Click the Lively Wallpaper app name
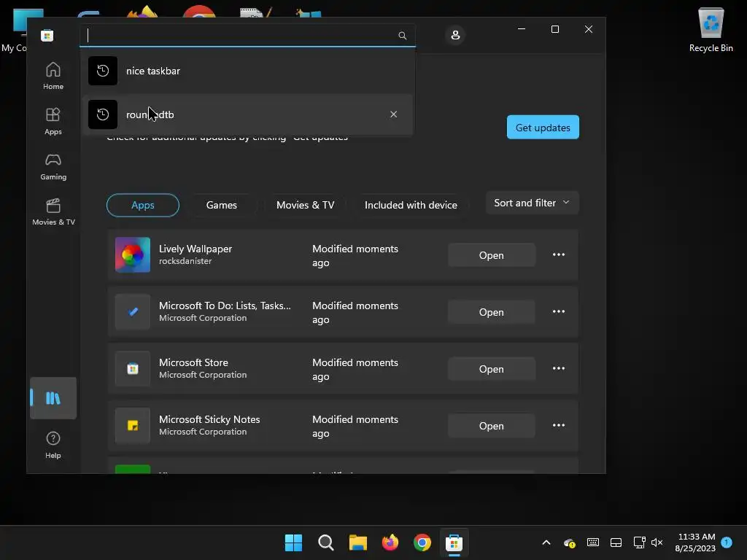Viewport: 747px width, 560px height. tap(196, 249)
